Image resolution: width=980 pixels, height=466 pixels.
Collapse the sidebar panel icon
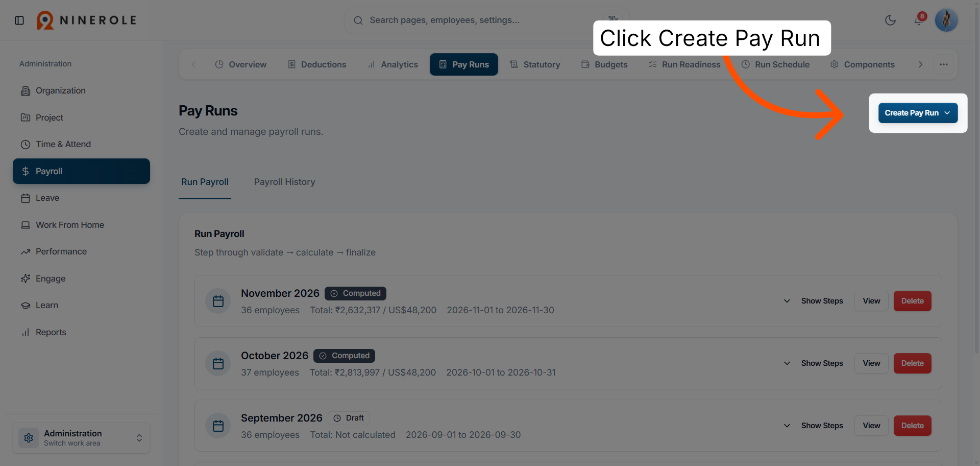(x=19, y=20)
